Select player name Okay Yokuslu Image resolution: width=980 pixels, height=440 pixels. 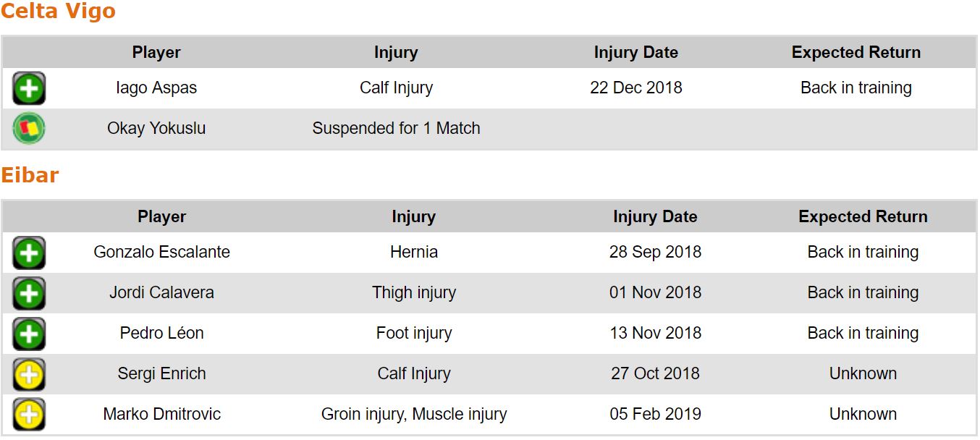point(156,129)
